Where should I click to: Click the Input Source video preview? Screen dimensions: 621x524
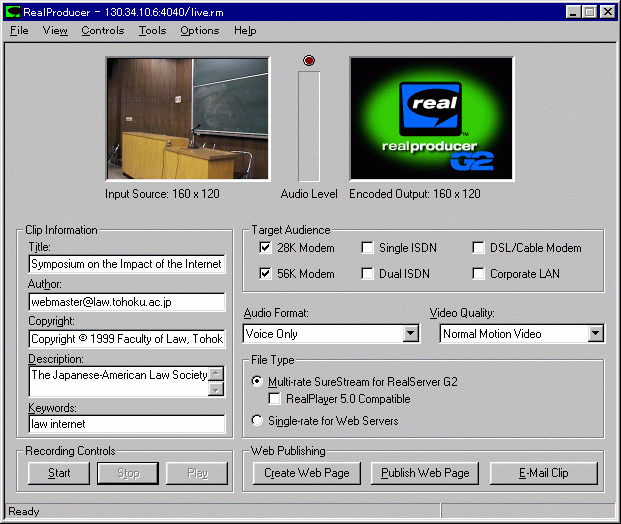point(188,118)
